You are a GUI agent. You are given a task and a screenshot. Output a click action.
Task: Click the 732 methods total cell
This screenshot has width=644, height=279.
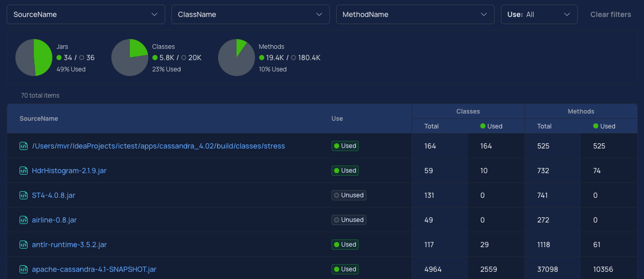tap(543, 171)
